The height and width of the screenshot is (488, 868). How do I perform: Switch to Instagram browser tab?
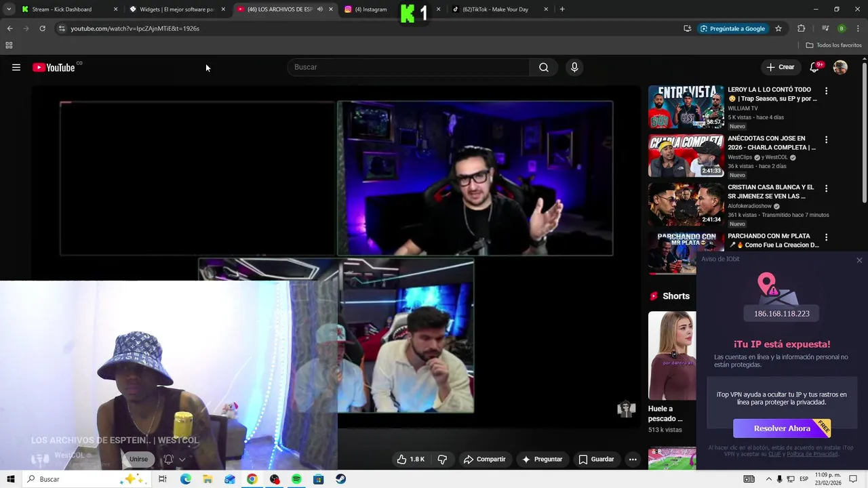pyautogui.click(x=370, y=9)
